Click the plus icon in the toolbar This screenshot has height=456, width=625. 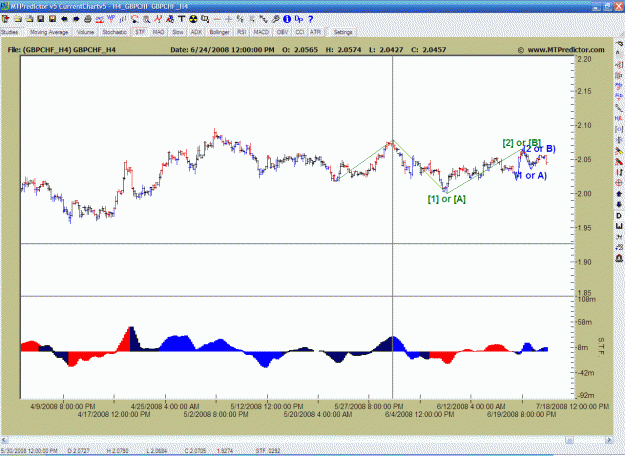[228, 19]
